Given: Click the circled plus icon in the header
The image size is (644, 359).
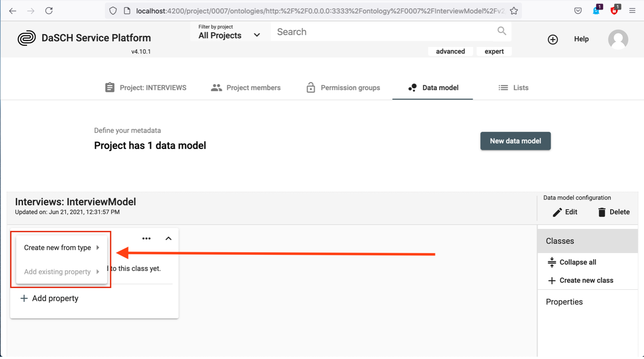Looking at the screenshot, I should coord(553,39).
